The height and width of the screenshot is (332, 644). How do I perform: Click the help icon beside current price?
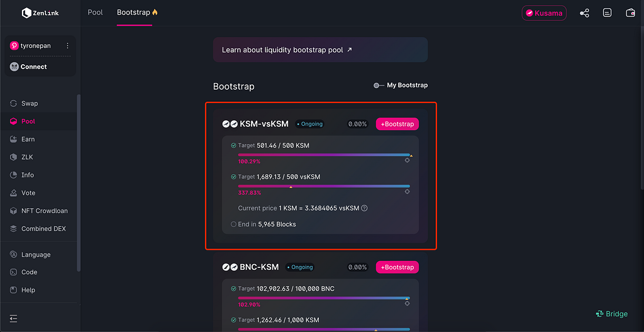(364, 208)
